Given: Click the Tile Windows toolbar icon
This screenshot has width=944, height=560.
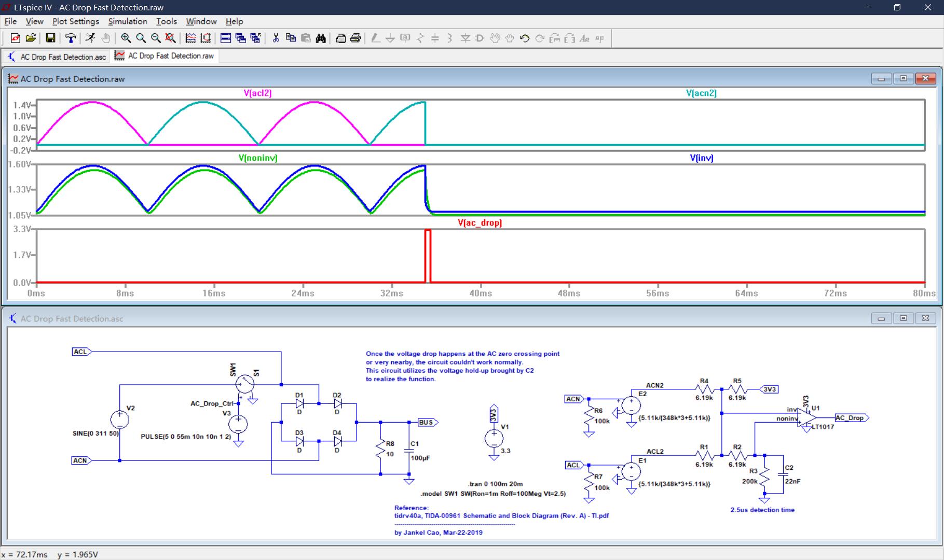Looking at the screenshot, I should [226, 38].
